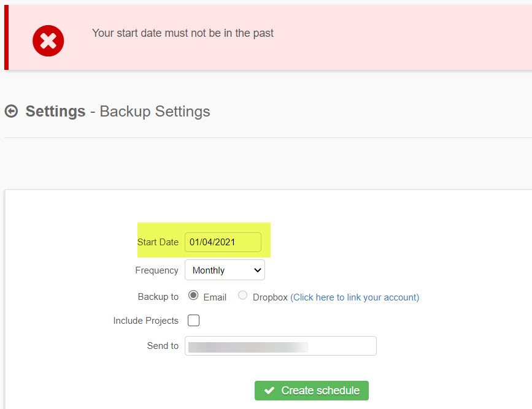Click the 'Your start date must not be in the past' message

[182, 33]
